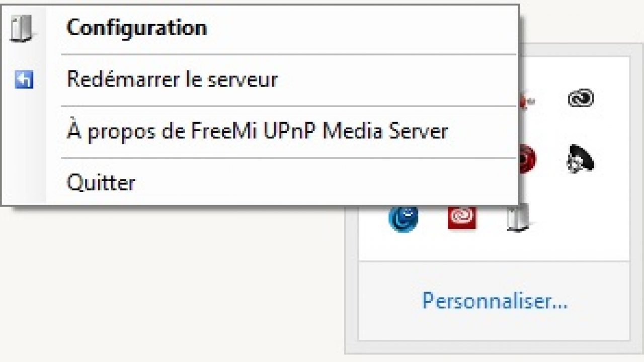Image resolution: width=644 pixels, height=362 pixels.
Task: Click blank space below the Personnaliser link
Action: click(494, 327)
